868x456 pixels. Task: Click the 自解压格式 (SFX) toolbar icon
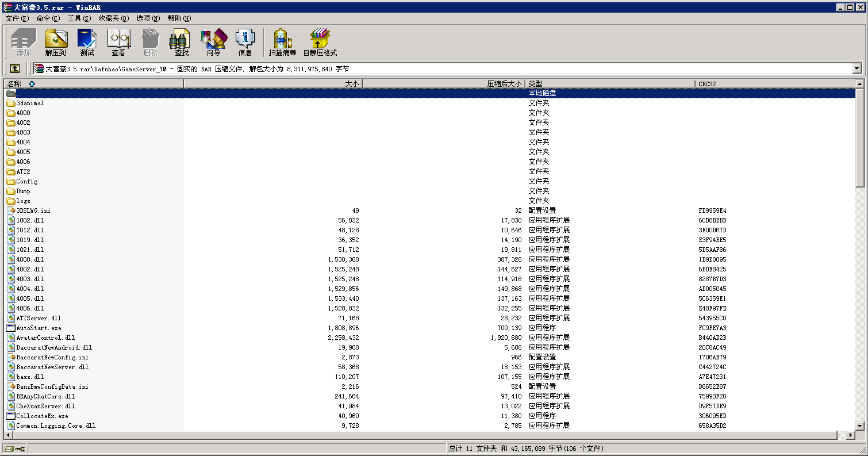coord(320,42)
